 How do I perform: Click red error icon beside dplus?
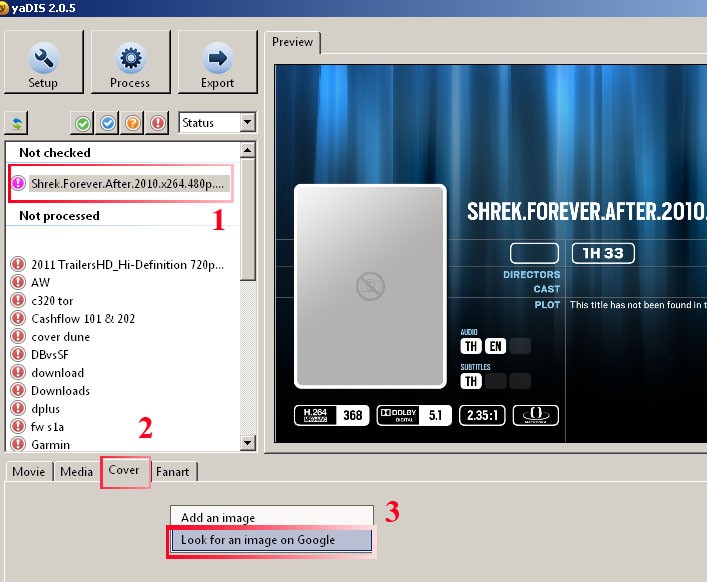pyautogui.click(x=18, y=408)
